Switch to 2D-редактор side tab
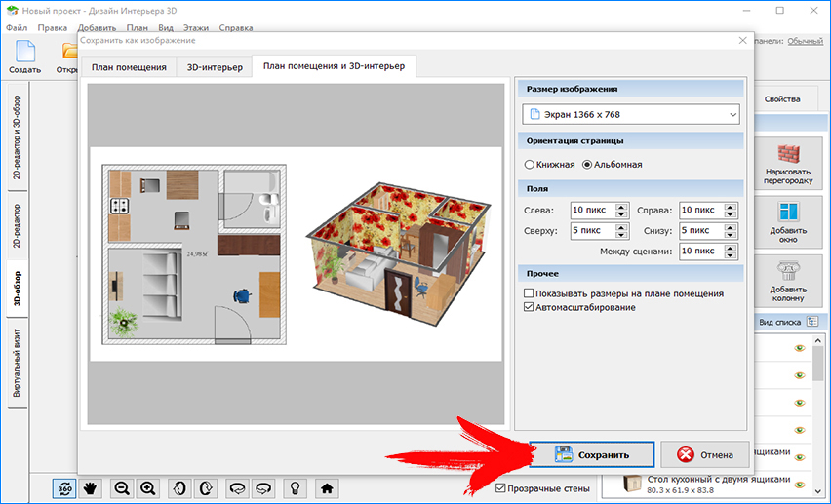This screenshot has height=504, width=831. (17, 226)
